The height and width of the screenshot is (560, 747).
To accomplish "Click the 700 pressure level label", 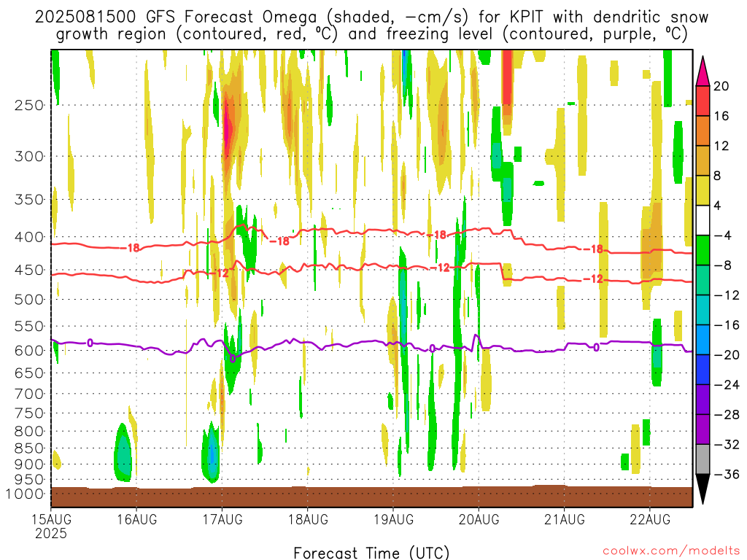I will (29, 394).
